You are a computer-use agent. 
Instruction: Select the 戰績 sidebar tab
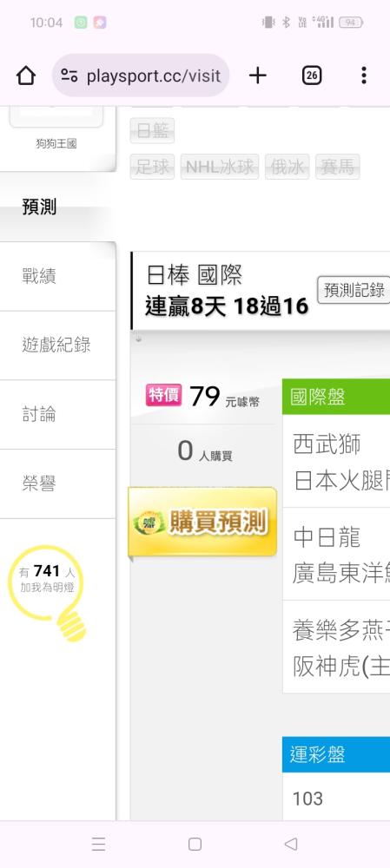click(57, 276)
